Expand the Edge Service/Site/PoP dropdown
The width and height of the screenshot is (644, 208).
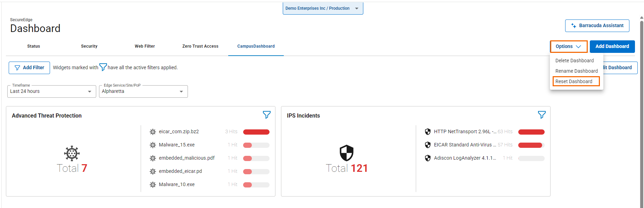pos(143,91)
